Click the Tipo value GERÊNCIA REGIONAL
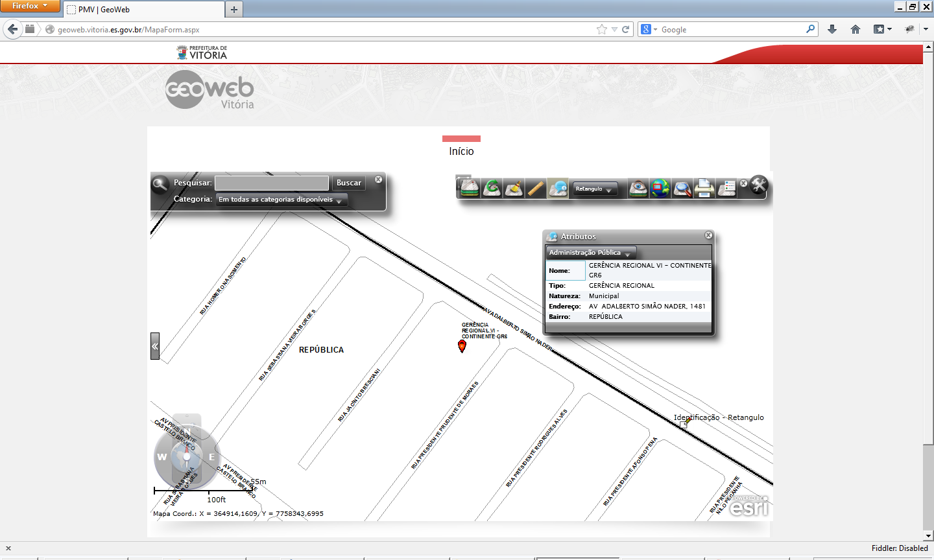The width and height of the screenshot is (934, 560). 621,286
